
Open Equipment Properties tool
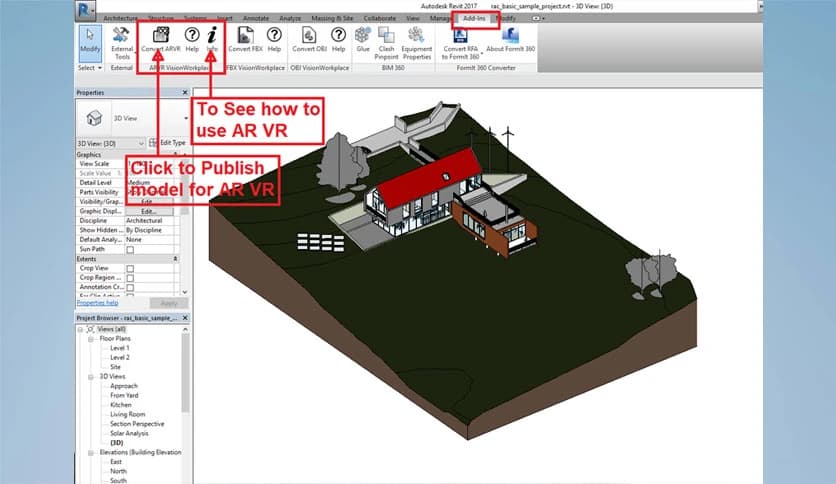coord(416,44)
